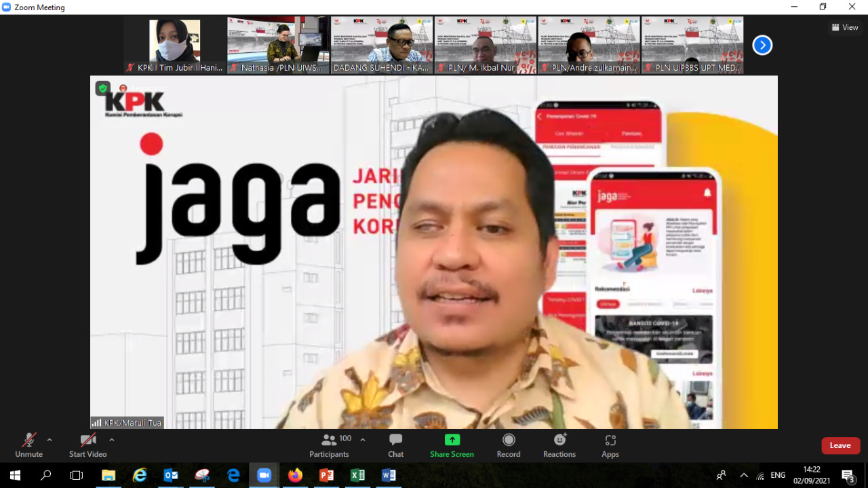Open Windows taskbar search
Viewport: 868px width, 488px height.
point(45,475)
